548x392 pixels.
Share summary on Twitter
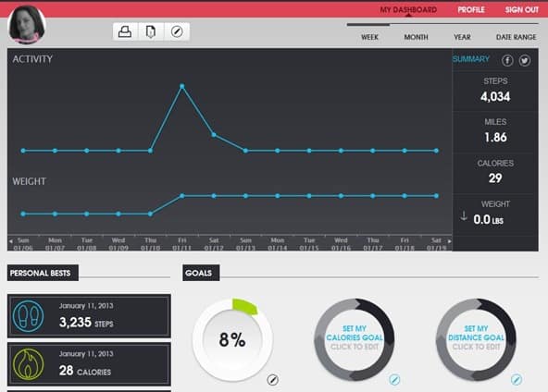pyautogui.click(x=525, y=60)
